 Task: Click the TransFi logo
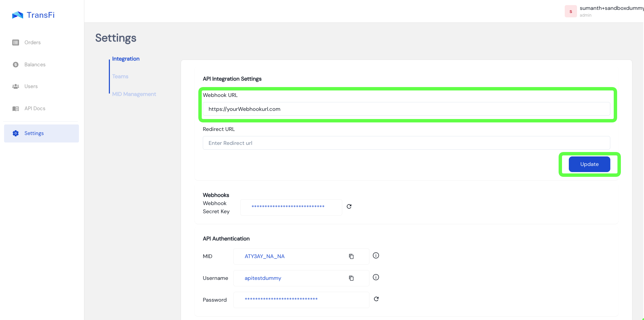33,15
